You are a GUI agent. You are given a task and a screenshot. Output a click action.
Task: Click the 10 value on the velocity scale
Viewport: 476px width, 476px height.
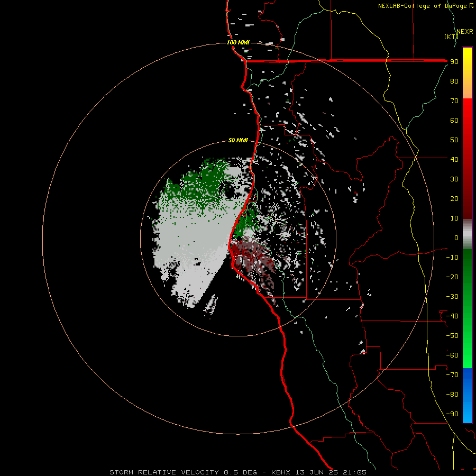point(454,218)
